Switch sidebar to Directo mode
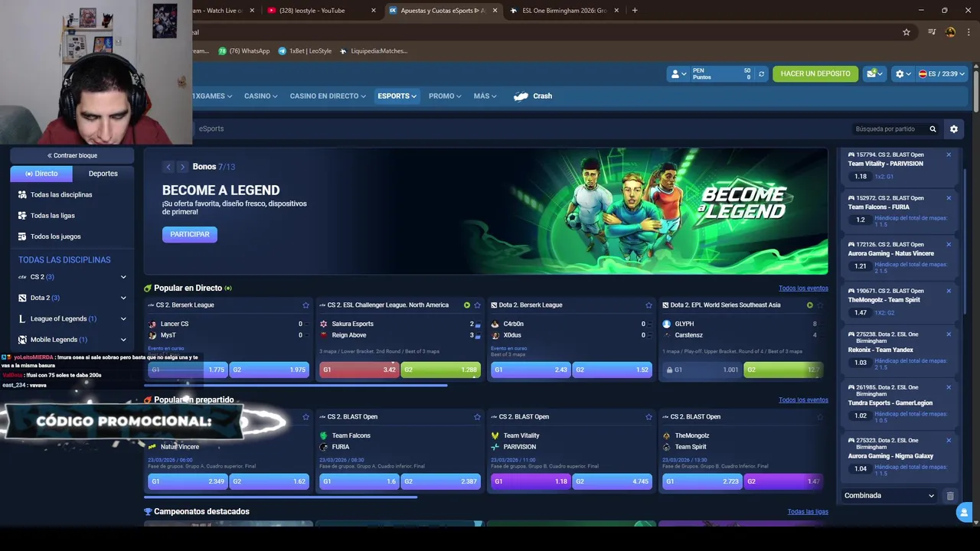Image resolution: width=980 pixels, height=551 pixels. (41, 174)
